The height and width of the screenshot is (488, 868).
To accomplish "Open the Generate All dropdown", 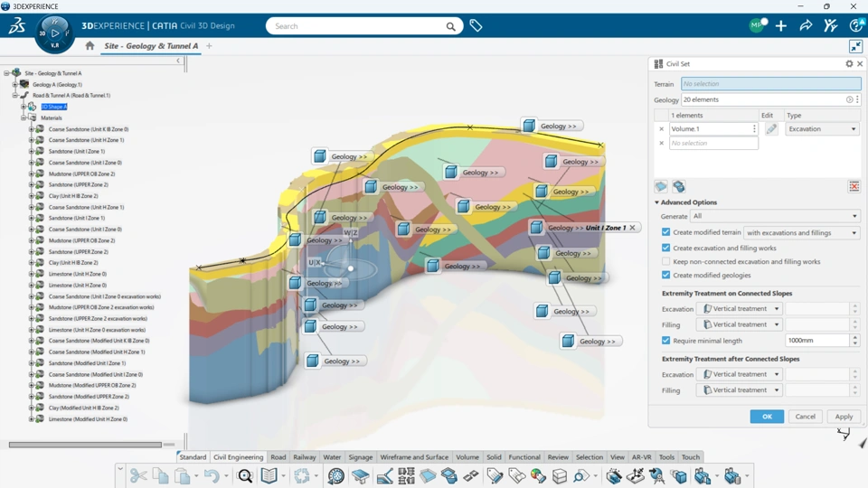I will [x=775, y=216].
